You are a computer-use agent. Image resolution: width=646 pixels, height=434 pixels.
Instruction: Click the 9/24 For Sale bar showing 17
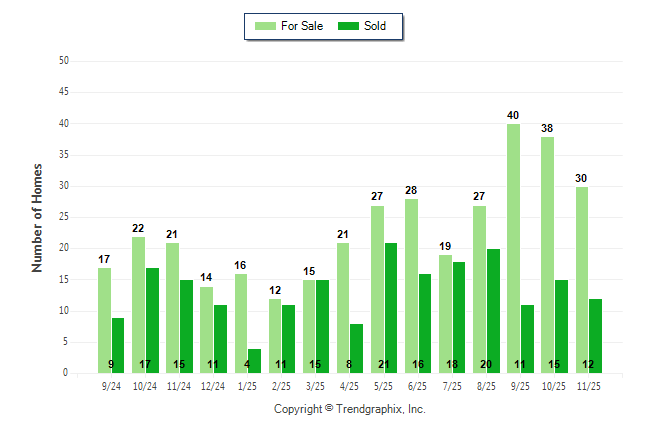pos(104,320)
